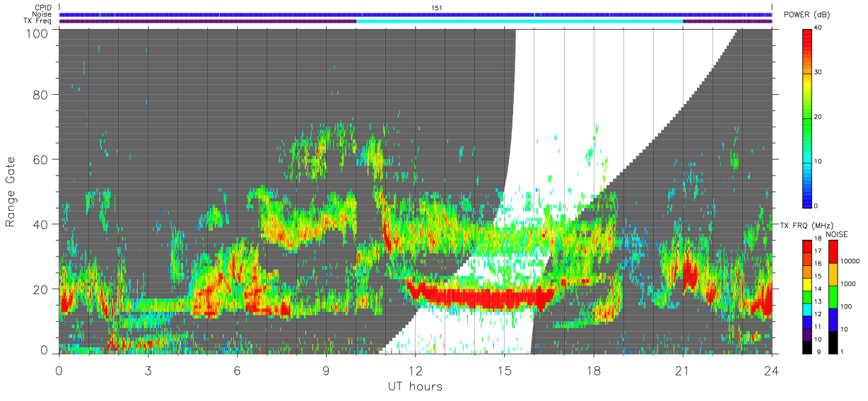The image size is (868, 401).
Task: Click the TX FRQ (MHz) legend title
Action: 807,225
